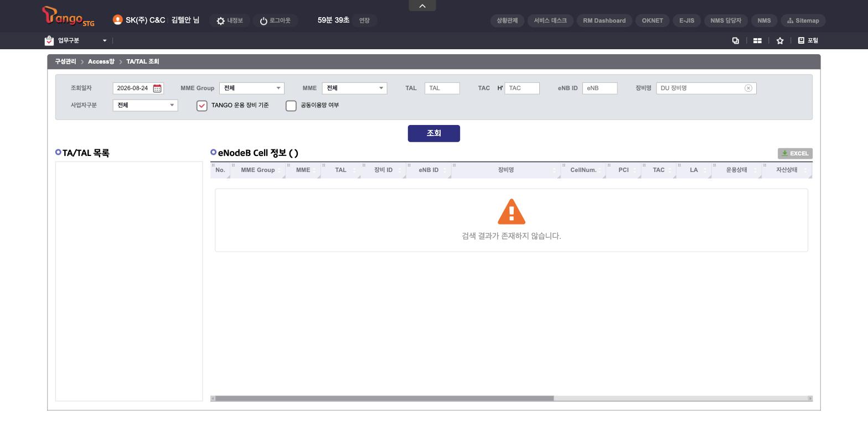Sort by the 운용상태 column header
The width and height of the screenshot is (868, 427).
736,170
